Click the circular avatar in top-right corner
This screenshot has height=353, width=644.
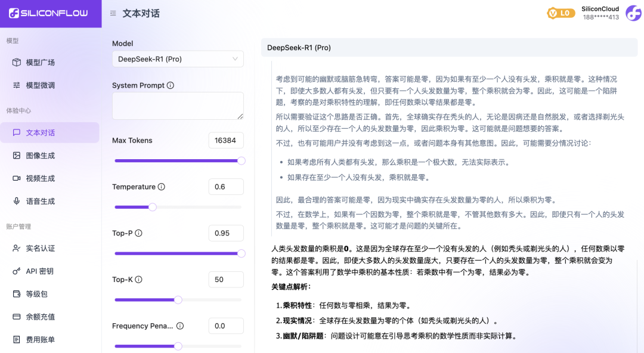click(x=631, y=13)
